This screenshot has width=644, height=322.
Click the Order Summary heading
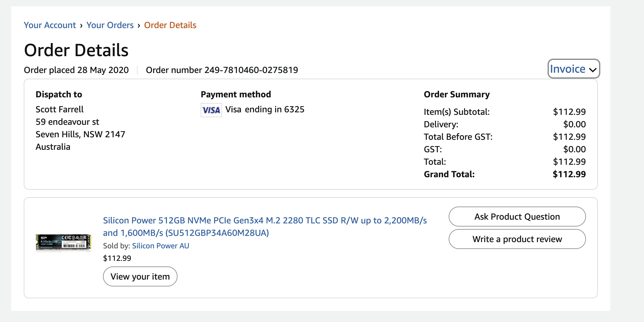coord(456,95)
